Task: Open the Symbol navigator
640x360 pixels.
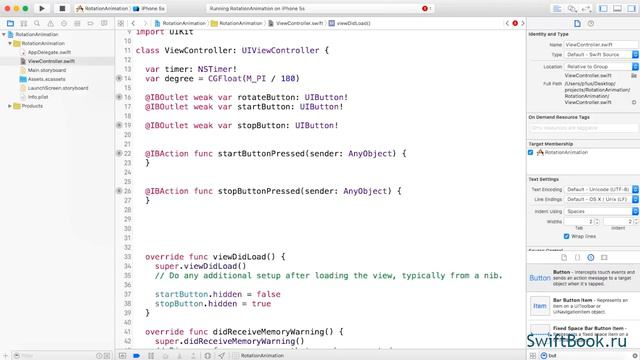Action: pos(24,23)
